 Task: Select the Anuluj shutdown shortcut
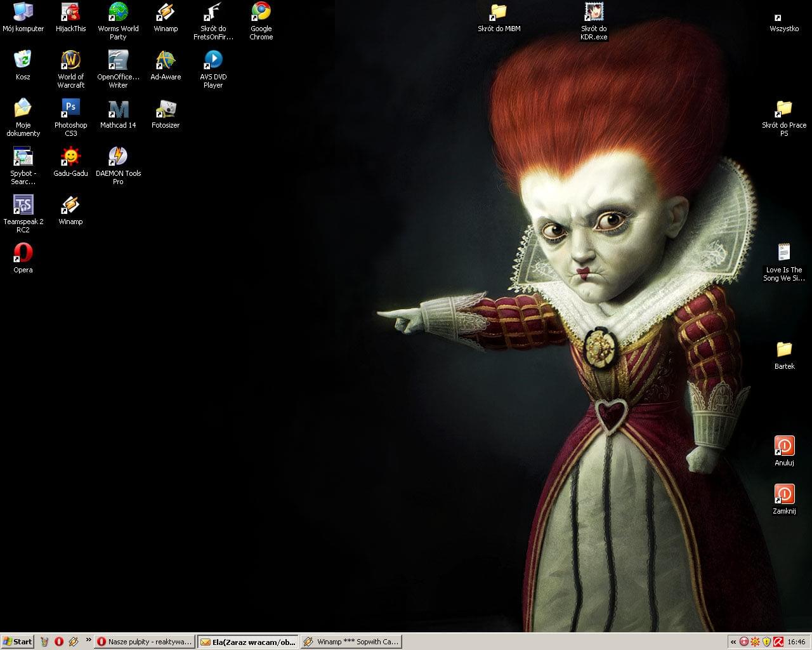point(784,452)
